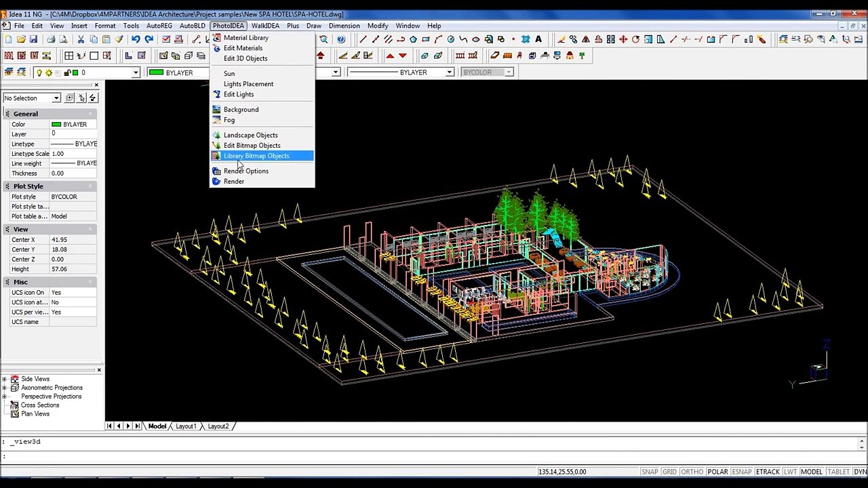Screen dimensions: 868x488
Task: Click the quick select icon in properties panel
Action: [x=93, y=98]
